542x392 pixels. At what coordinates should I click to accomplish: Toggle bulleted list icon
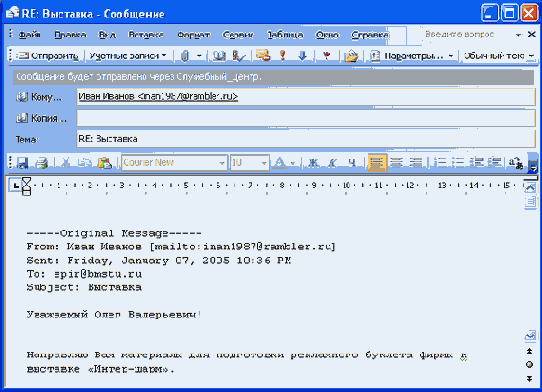click(458, 162)
